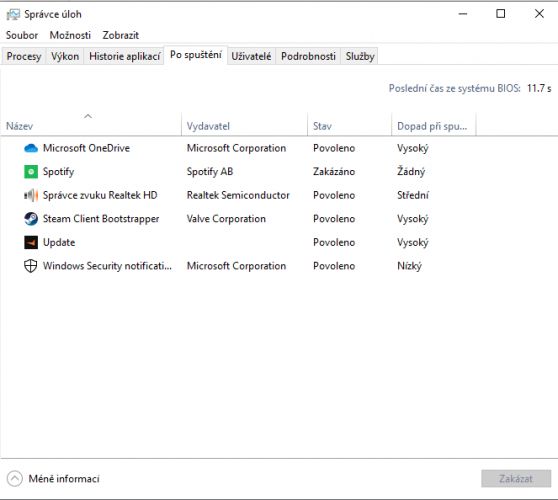The image size is (558, 500).
Task: Select Steam Client Bootstrapper entry
Action: coord(101,219)
